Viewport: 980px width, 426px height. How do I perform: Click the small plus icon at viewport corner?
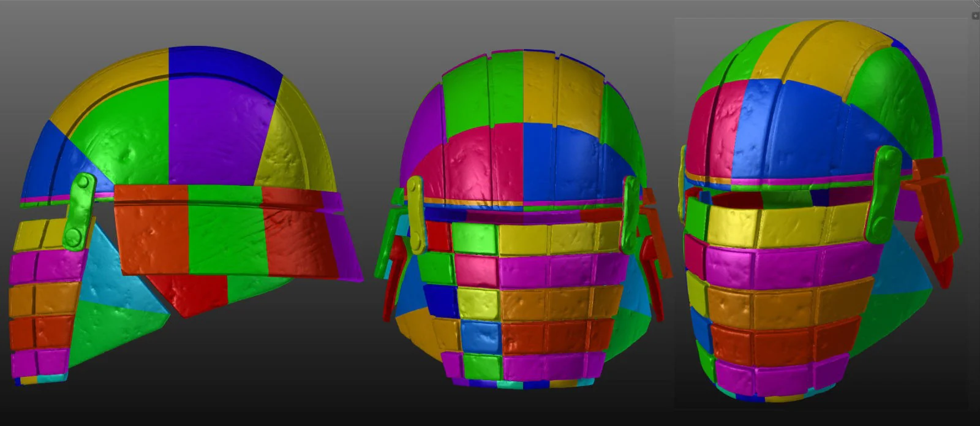(x=976, y=16)
